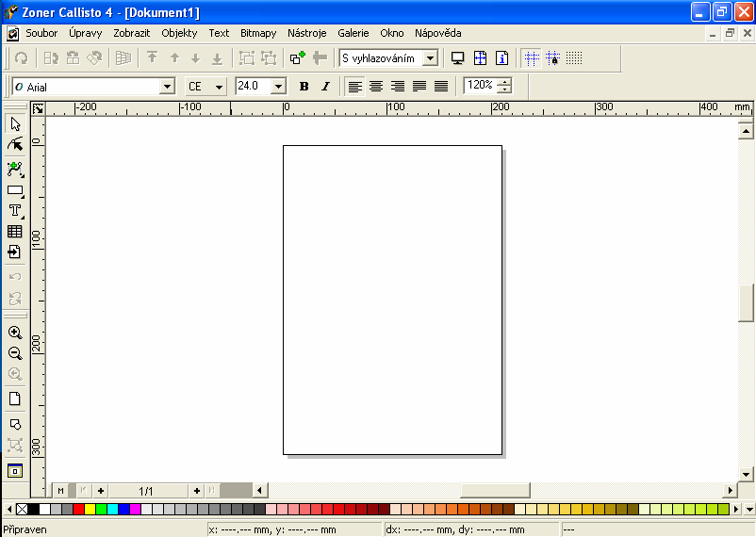
Task: Click the vertical scrollbar down arrow
Action: tap(746, 474)
